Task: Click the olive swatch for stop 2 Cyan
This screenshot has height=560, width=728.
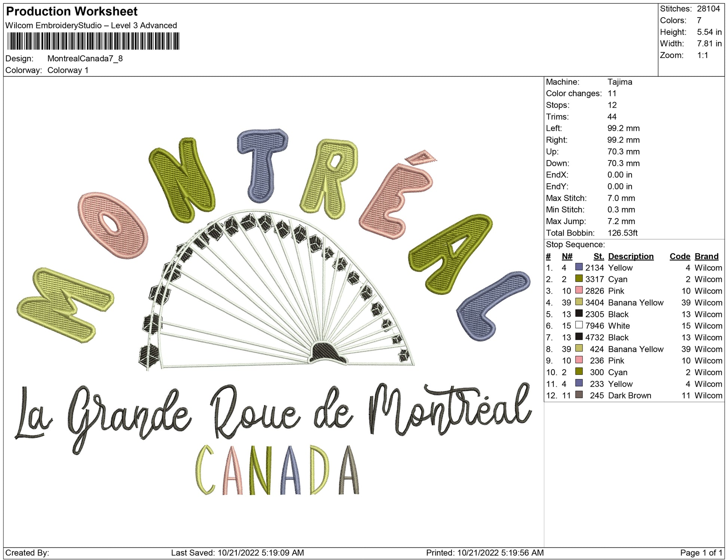Action: [x=579, y=279]
